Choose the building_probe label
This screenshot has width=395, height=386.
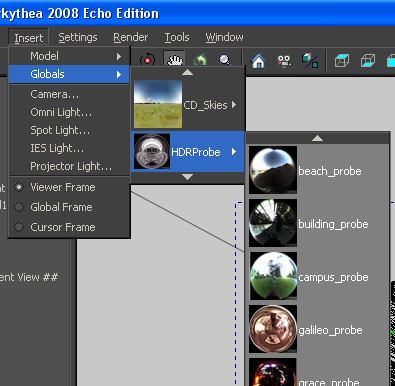pos(333,224)
